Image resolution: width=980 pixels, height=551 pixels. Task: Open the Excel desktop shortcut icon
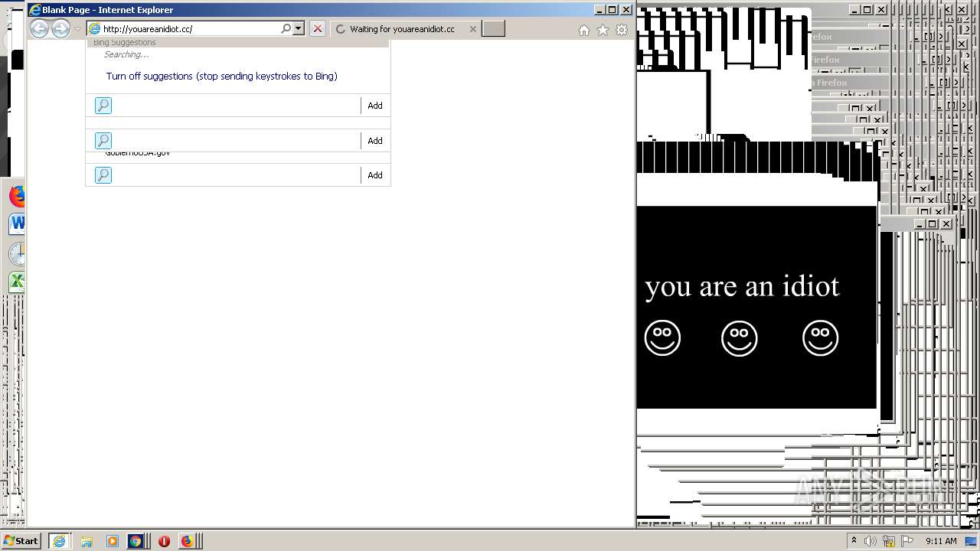pyautogui.click(x=17, y=281)
